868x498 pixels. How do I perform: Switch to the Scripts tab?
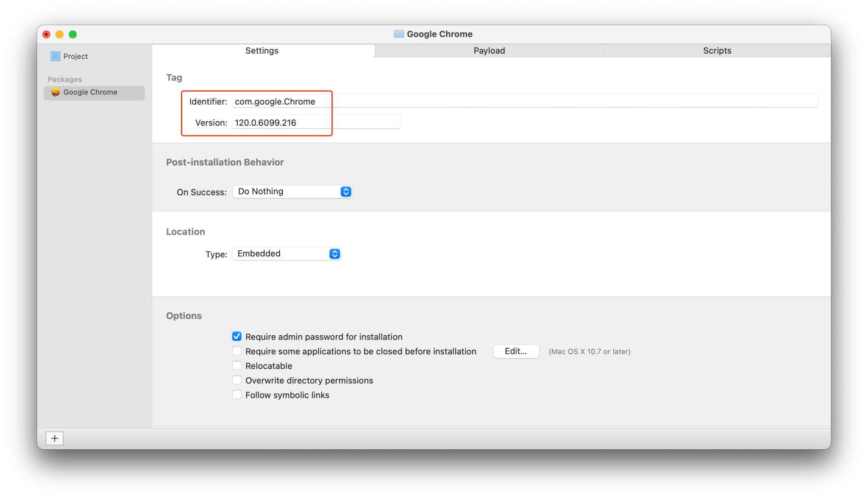point(717,51)
